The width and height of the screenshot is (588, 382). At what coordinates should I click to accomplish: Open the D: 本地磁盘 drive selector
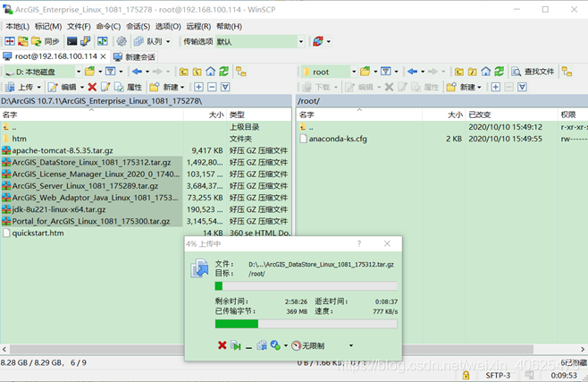coord(42,72)
